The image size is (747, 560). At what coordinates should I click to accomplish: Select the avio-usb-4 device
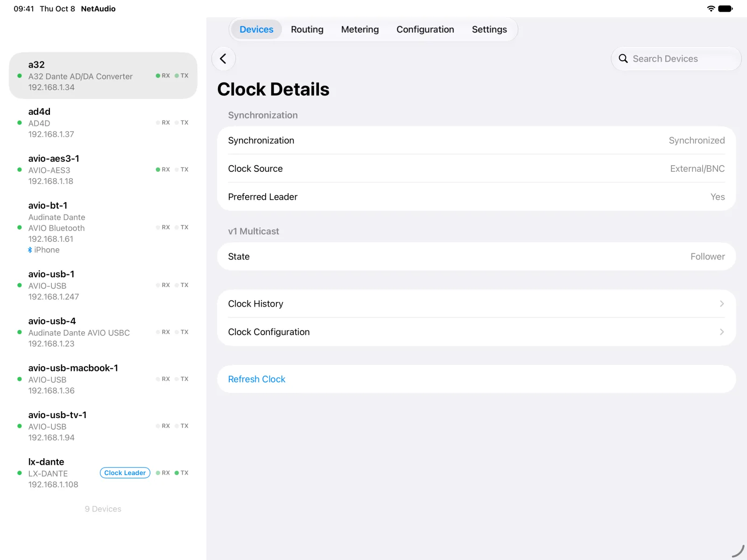tap(103, 332)
